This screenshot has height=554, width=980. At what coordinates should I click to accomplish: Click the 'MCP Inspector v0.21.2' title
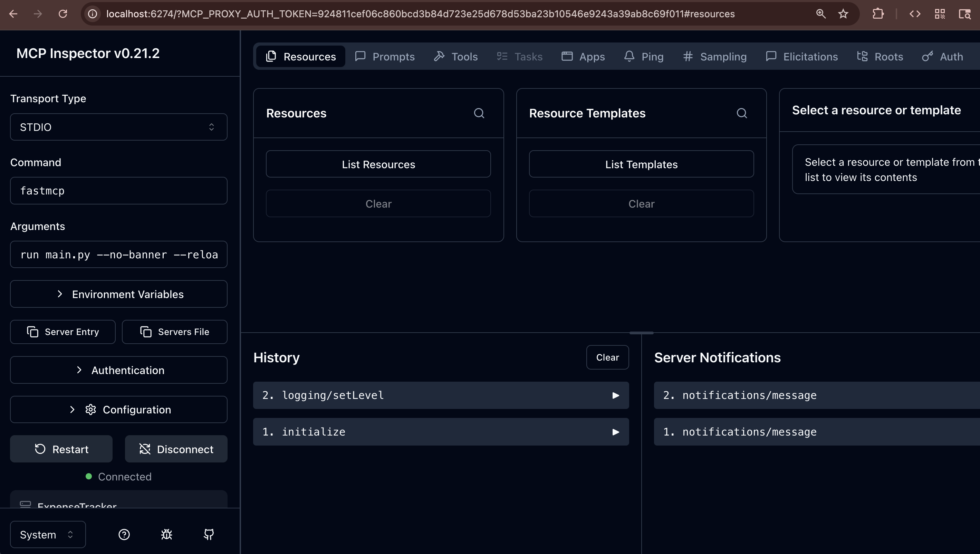[x=88, y=53]
